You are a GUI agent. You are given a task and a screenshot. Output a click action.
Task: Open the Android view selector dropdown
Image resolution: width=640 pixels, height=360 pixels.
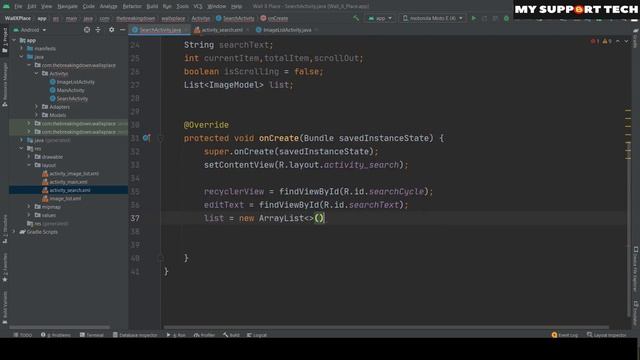(x=30, y=30)
